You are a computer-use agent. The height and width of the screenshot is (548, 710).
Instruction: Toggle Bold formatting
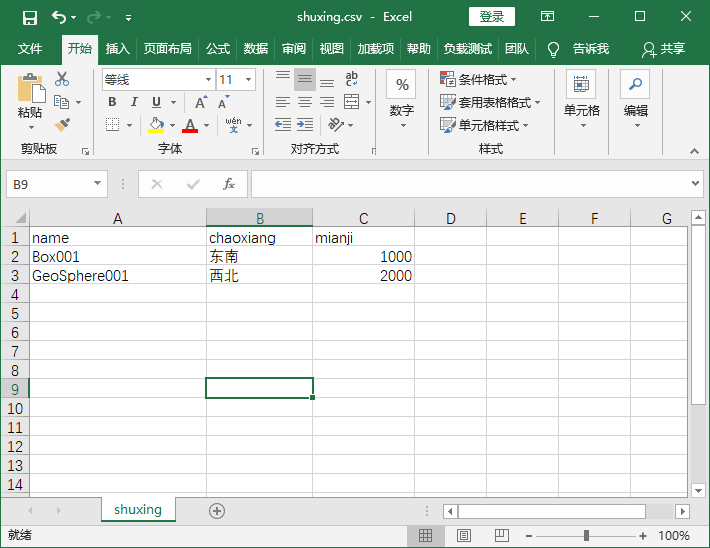pyautogui.click(x=112, y=102)
